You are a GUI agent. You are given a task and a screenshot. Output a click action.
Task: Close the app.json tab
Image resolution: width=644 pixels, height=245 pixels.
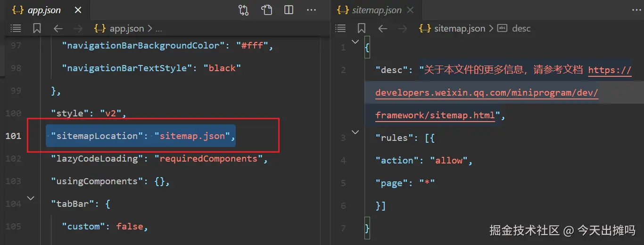pos(78,10)
